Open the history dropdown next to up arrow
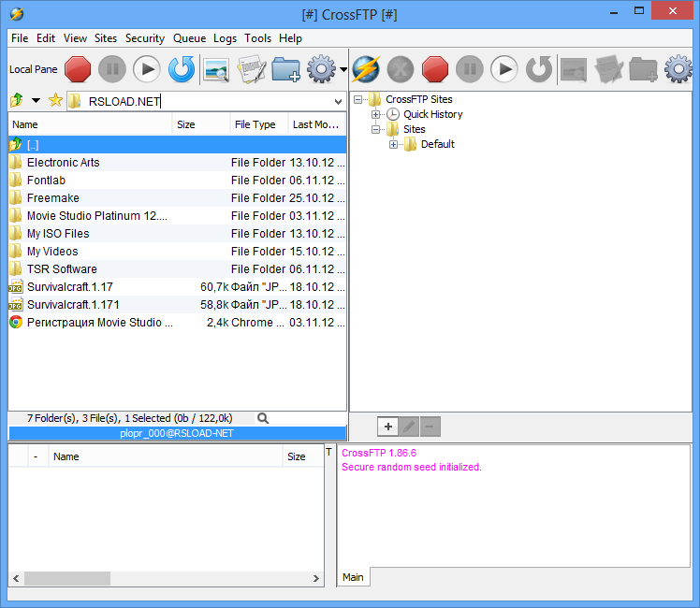The height and width of the screenshot is (608, 700). 36,101
